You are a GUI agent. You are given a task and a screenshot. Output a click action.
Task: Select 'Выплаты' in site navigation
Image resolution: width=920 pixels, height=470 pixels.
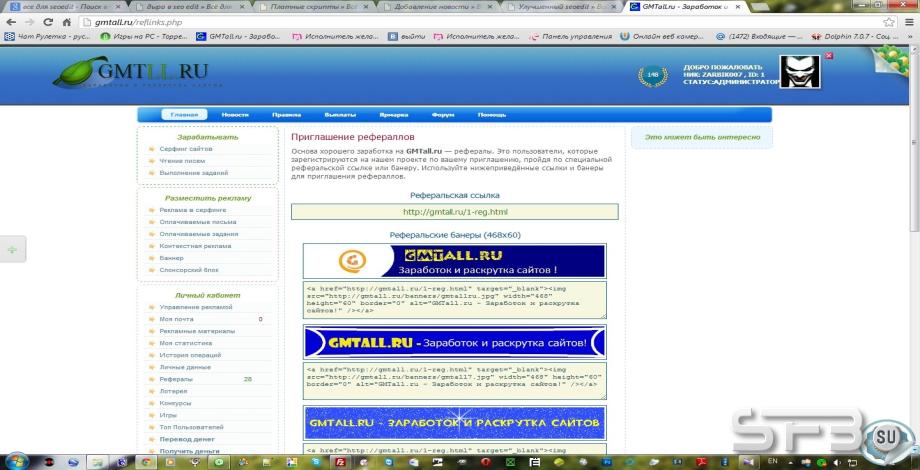coord(340,115)
